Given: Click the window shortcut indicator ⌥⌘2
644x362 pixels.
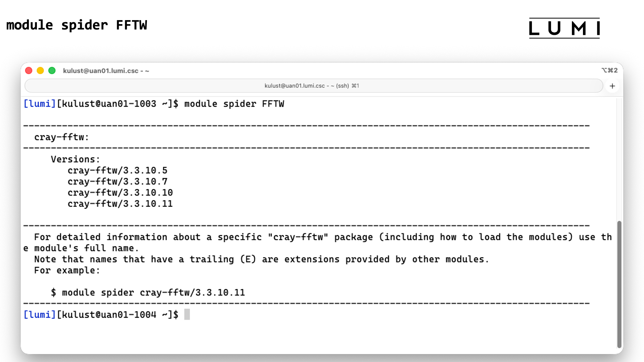Looking at the screenshot, I should 609,70.
